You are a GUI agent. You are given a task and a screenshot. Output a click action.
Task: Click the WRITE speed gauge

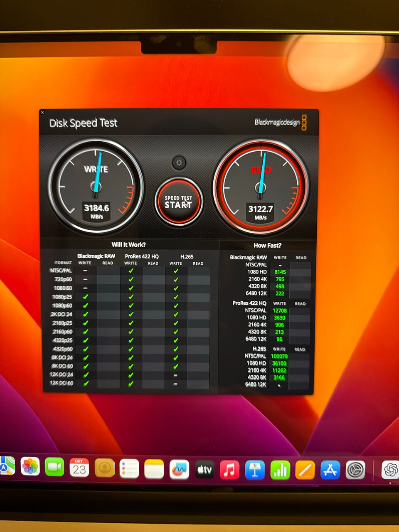tap(96, 185)
